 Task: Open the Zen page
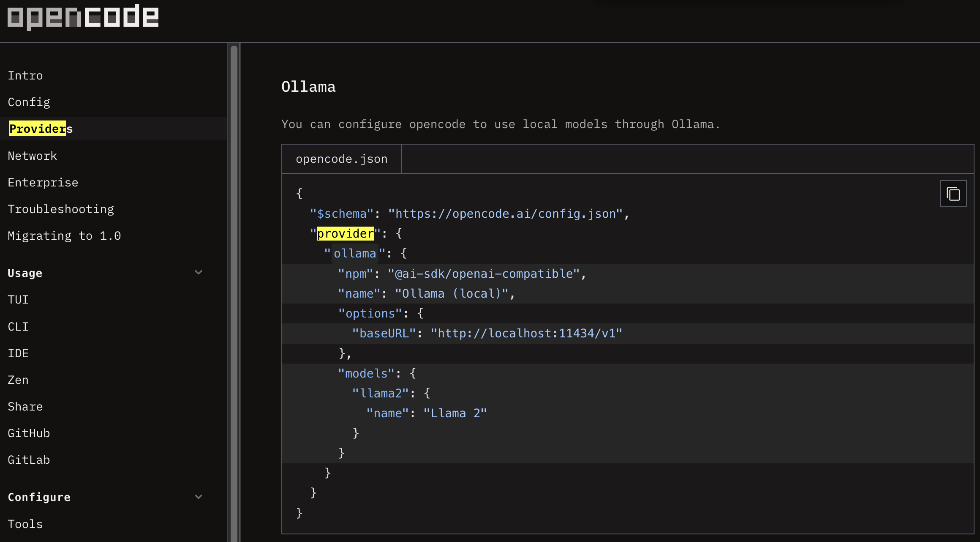coord(18,380)
